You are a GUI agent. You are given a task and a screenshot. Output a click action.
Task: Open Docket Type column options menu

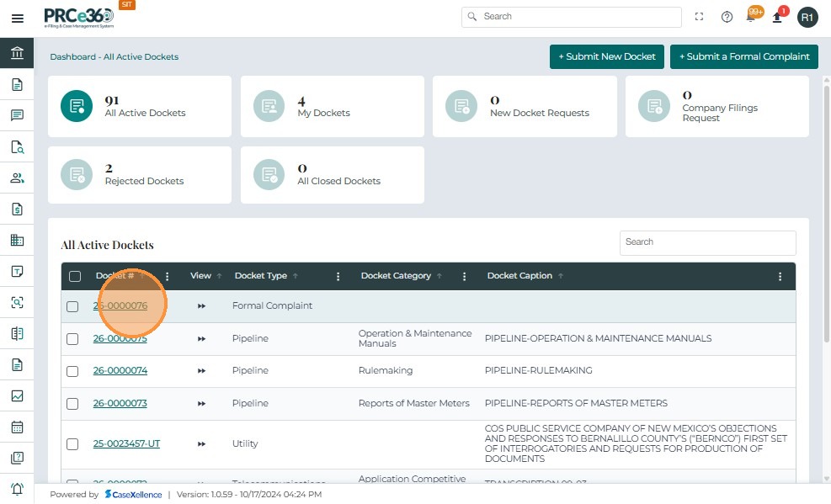pyautogui.click(x=338, y=276)
